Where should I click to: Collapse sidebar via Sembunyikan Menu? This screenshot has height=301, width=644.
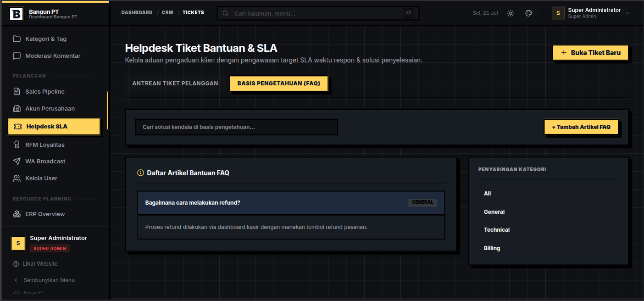pyautogui.click(x=44, y=280)
